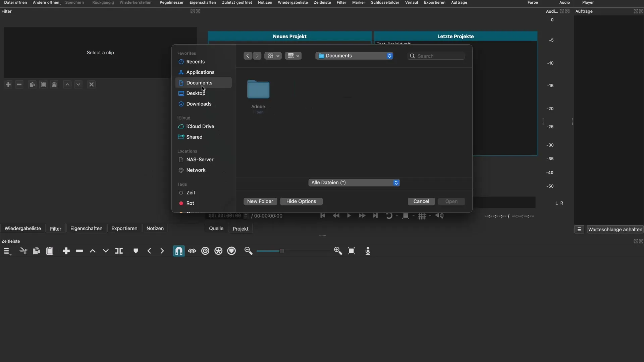Skip to start of player
644x362 pixels.
pos(323,216)
